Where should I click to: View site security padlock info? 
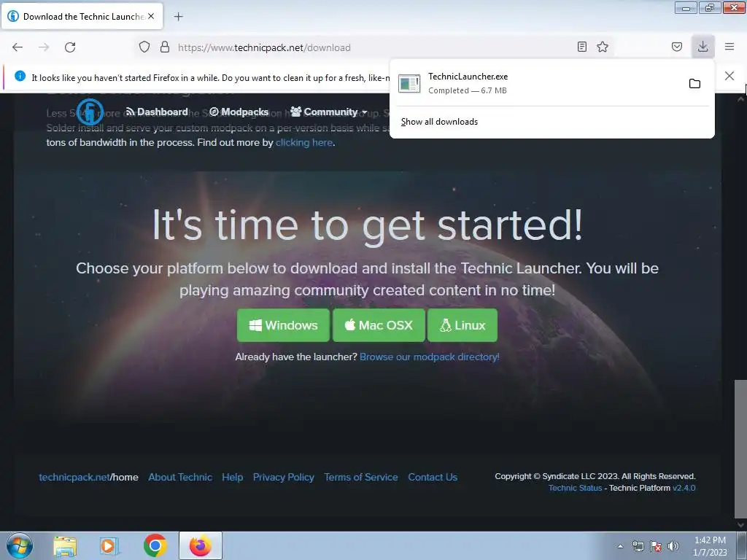point(165,47)
